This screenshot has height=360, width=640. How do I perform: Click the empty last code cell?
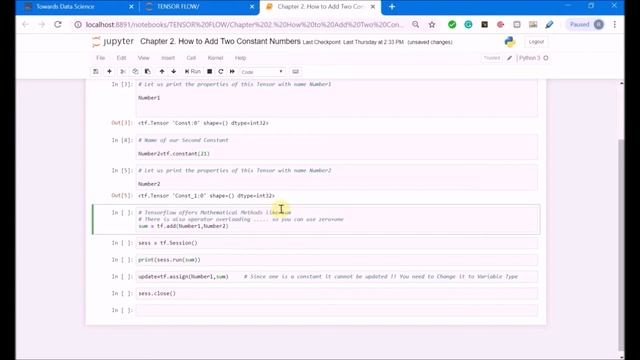(337, 310)
